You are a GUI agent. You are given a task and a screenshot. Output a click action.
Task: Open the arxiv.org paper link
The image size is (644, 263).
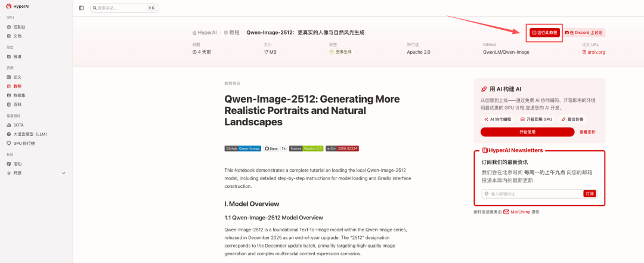point(593,52)
